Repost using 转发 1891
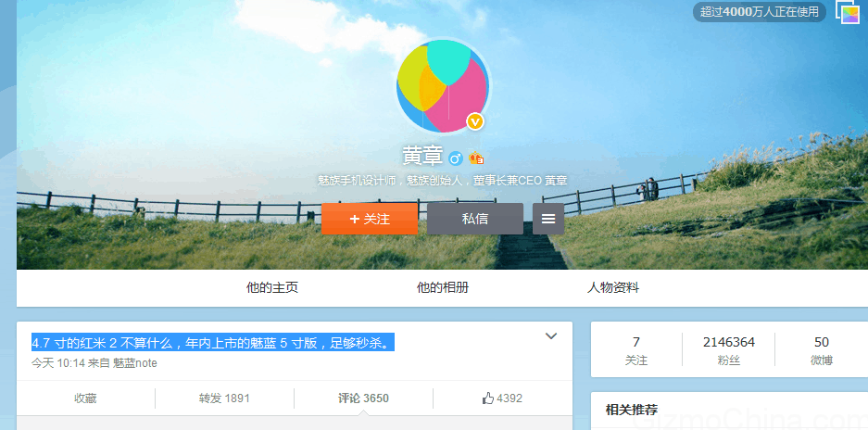868x430 pixels. click(x=224, y=398)
